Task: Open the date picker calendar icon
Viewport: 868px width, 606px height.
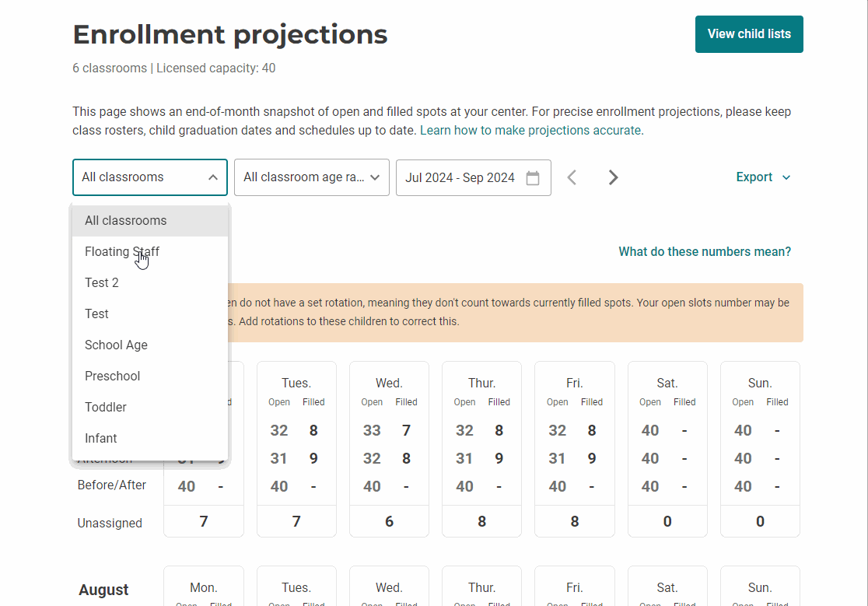Action: tap(533, 177)
